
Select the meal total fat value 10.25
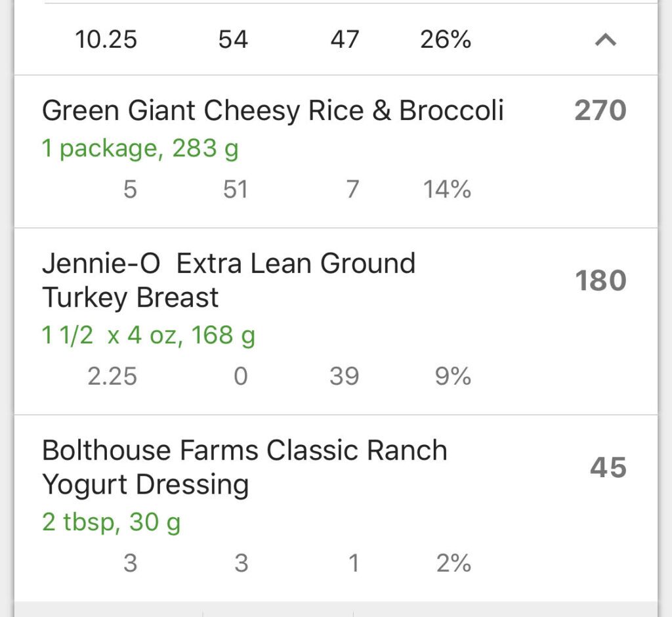click(106, 39)
